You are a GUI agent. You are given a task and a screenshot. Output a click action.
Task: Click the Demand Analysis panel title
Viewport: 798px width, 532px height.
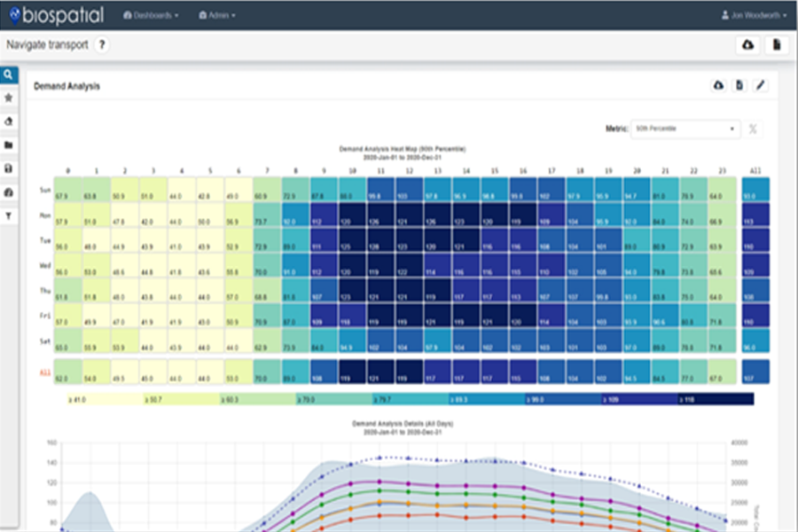(x=66, y=86)
